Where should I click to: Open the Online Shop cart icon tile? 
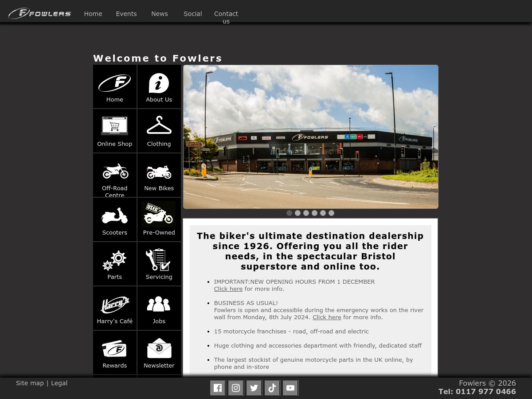[115, 131]
